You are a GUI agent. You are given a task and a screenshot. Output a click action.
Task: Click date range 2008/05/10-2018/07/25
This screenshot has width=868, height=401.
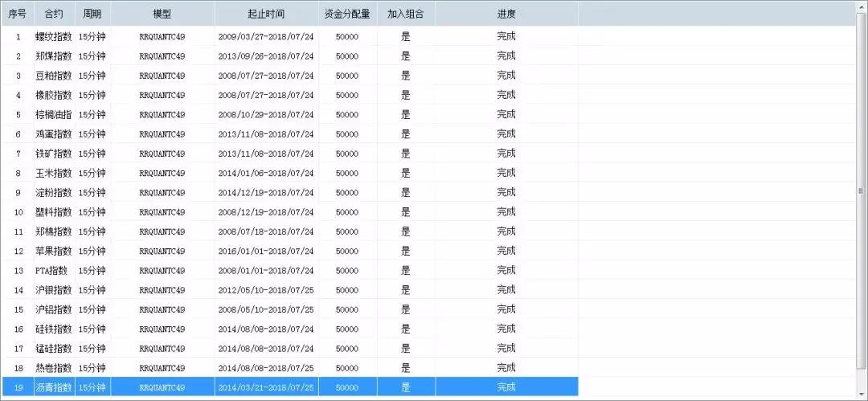point(266,309)
